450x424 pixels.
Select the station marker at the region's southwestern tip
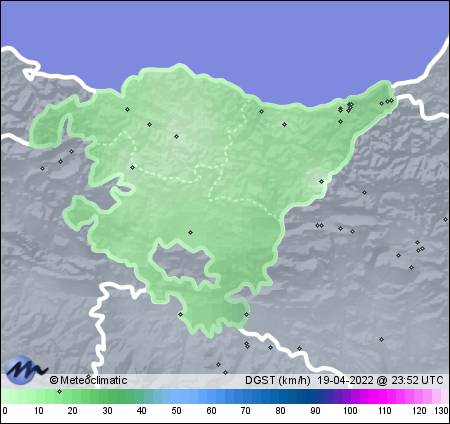(180, 314)
